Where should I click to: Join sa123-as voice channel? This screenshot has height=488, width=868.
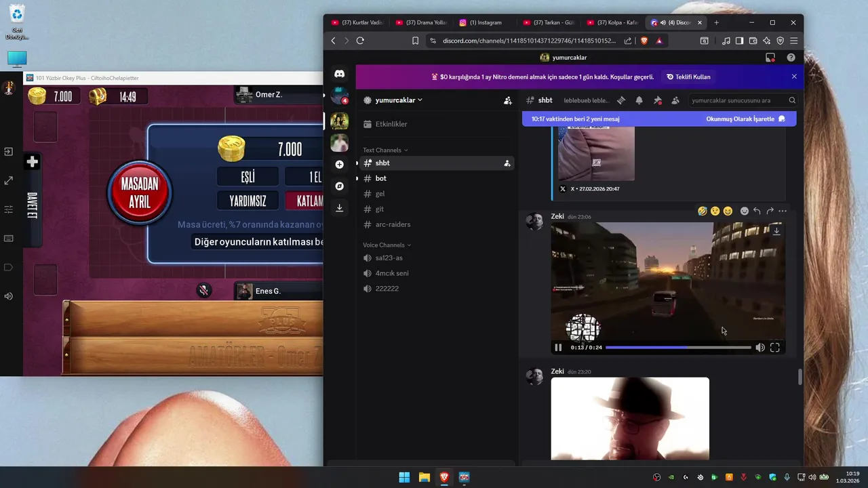(435, 258)
